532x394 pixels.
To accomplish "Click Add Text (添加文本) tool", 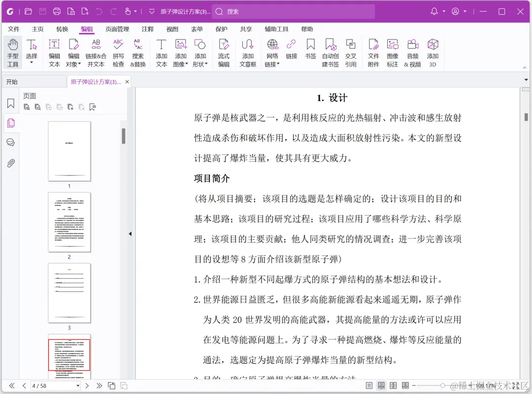I will 162,53.
